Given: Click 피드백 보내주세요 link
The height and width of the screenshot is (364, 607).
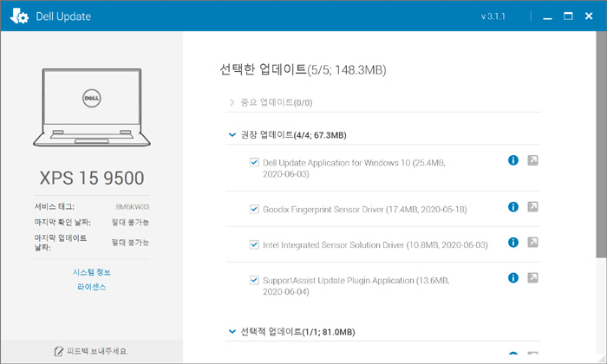Looking at the screenshot, I should 97,351.
